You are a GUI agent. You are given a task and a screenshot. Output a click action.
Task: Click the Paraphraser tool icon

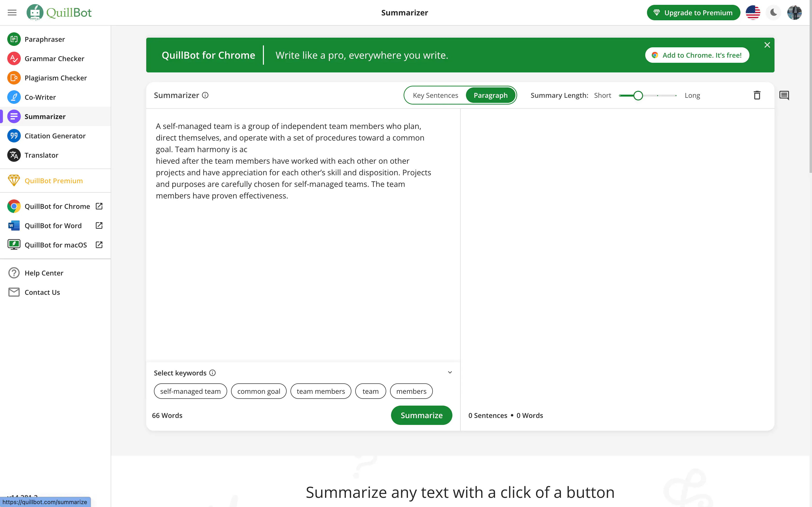coord(14,39)
